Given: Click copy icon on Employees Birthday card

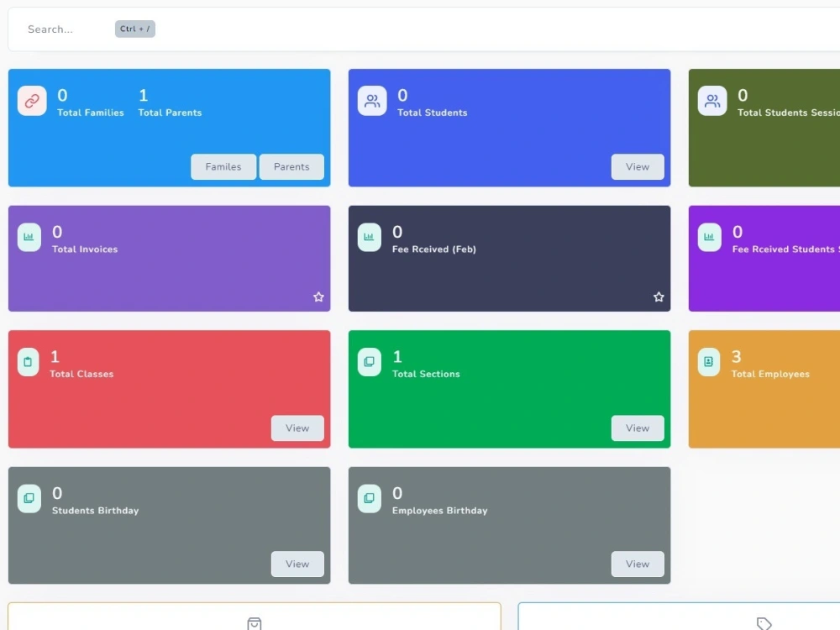Looking at the screenshot, I should tap(369, 498).
